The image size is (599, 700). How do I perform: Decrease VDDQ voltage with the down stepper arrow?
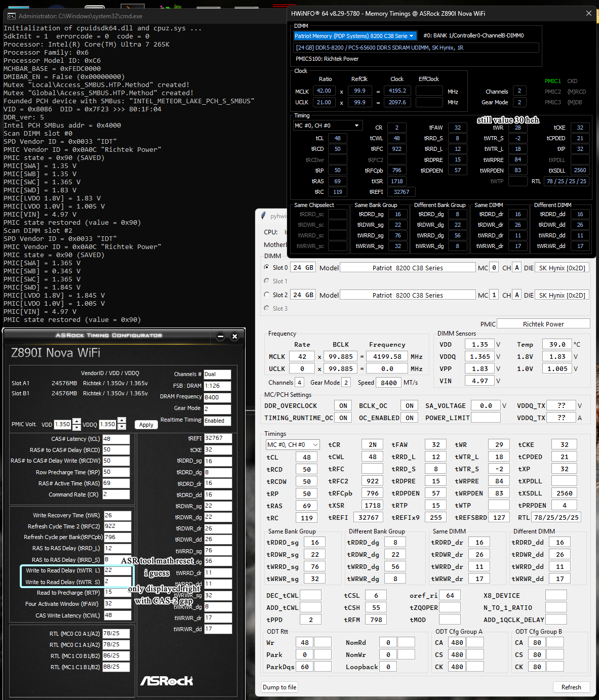coord(122,427)
